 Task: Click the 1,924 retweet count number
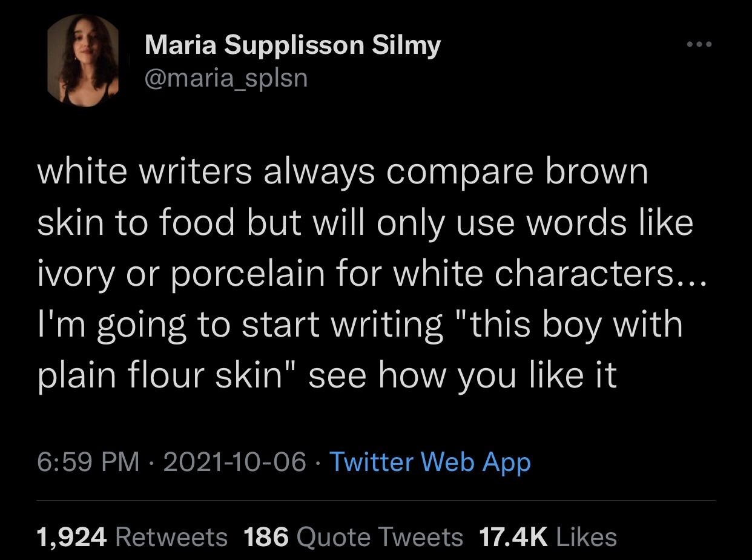(71, 537)
